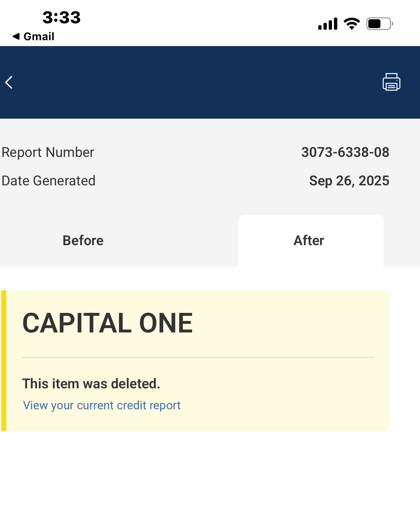Tap the print report icon

(391, 82)
